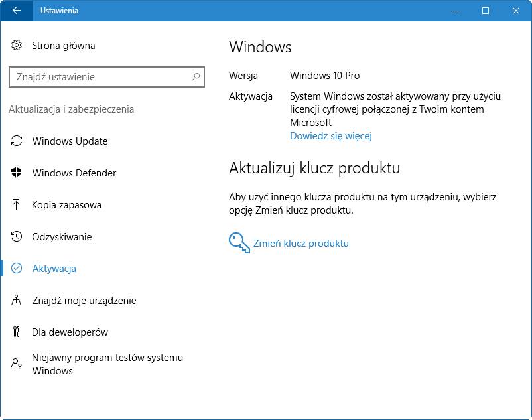Select the Aktywacja sidebar entry
This screenshot has width=532, height=420.
pos(54,269)
